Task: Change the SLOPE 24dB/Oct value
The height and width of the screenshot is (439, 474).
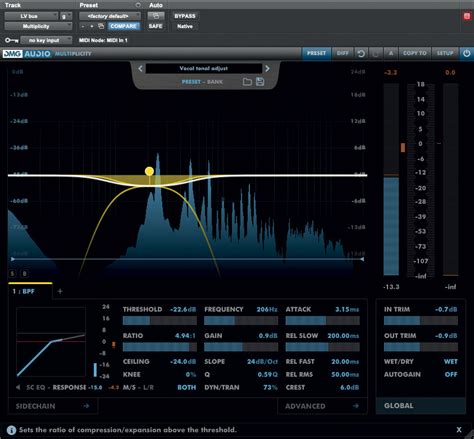Action: click(x=262, y=361)
